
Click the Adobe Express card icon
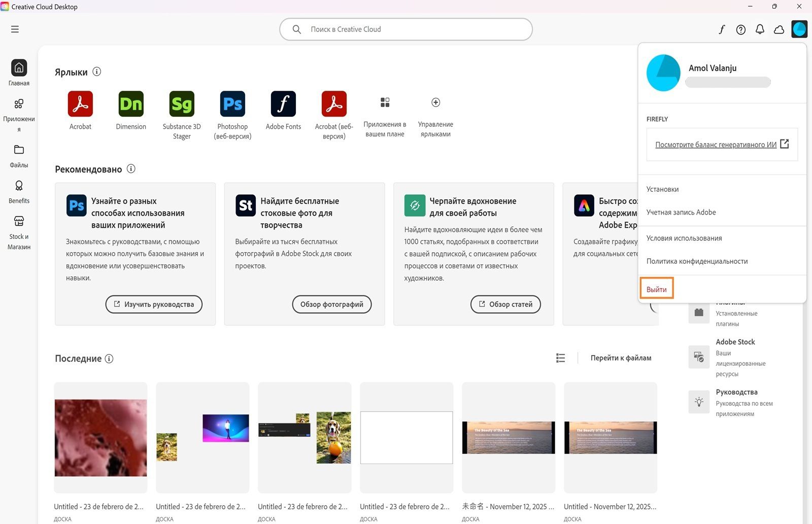tap(584, 205)
